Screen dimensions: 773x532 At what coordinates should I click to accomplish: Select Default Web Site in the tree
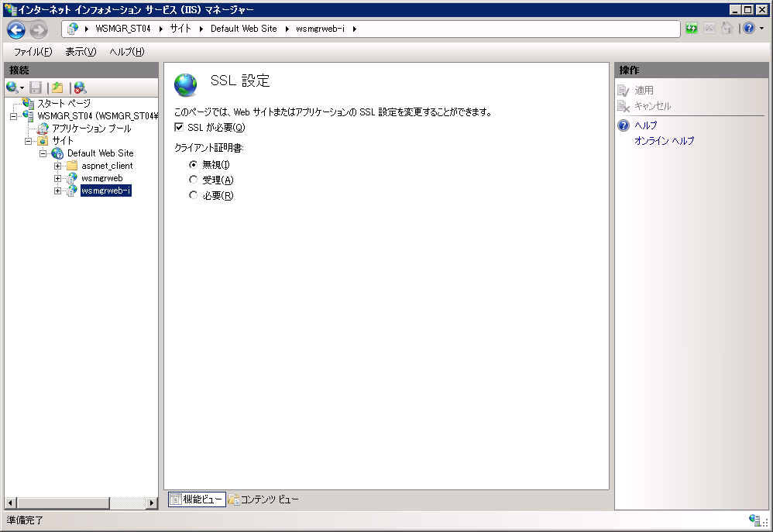(101, 153)
